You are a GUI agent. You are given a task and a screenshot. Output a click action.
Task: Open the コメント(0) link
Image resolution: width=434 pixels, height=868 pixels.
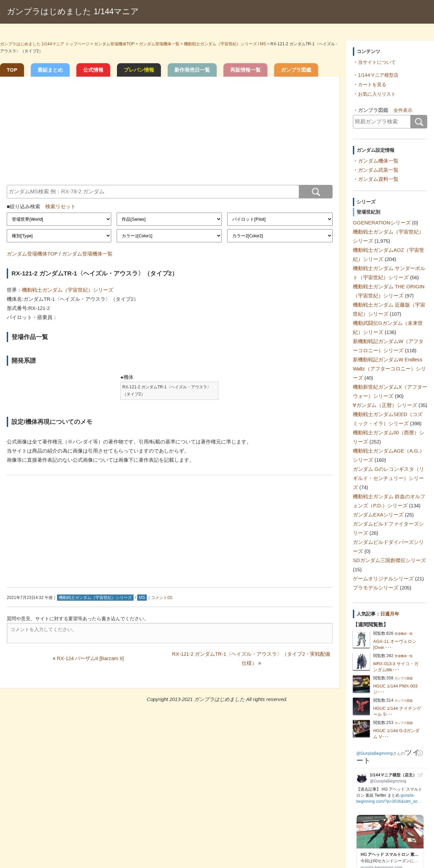(x=162, y=598)
